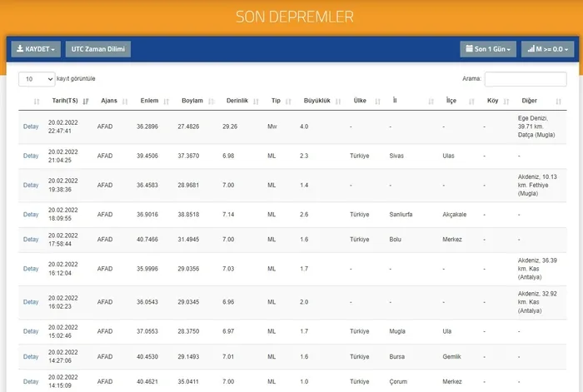The width and height of the screenshot is (583, 392).
Task: Click longitude value 37.3670
Action: [188, 156]
